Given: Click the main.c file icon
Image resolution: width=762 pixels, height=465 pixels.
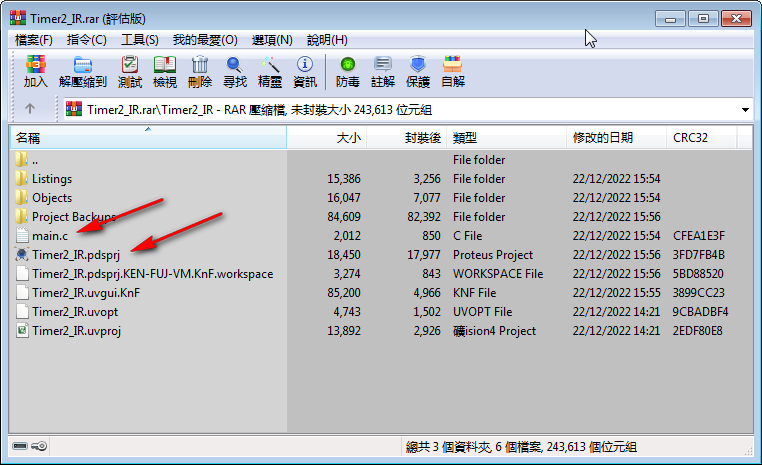Looking at the screenshot, I should (x=22, y=235).
